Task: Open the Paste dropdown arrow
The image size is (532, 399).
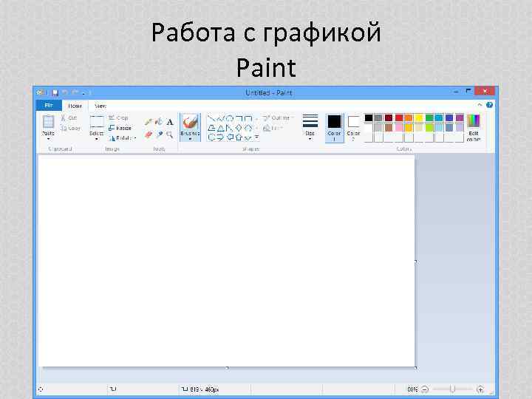Action: pyautogui.click(x=48, y=139)
